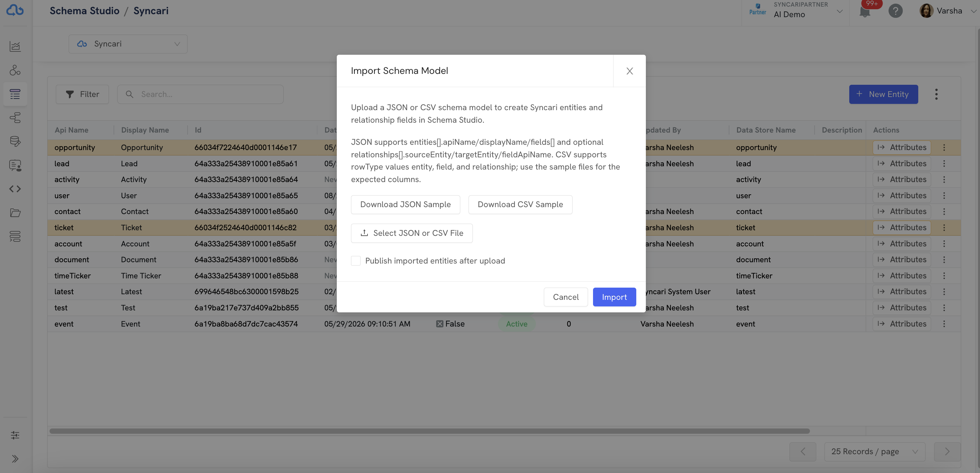Open row actions menu for user
Image resolution: width=980 pixels, height=473 pixels.
point(944,196)
